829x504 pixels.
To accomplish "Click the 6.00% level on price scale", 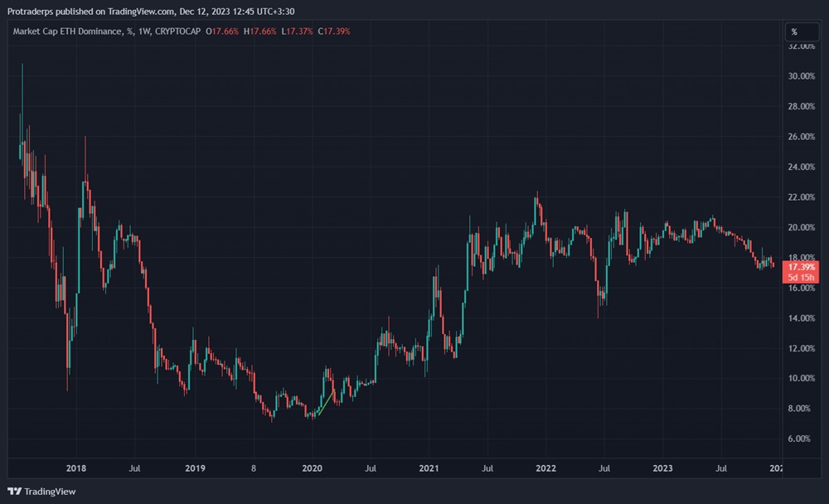I will coord(800,439).
